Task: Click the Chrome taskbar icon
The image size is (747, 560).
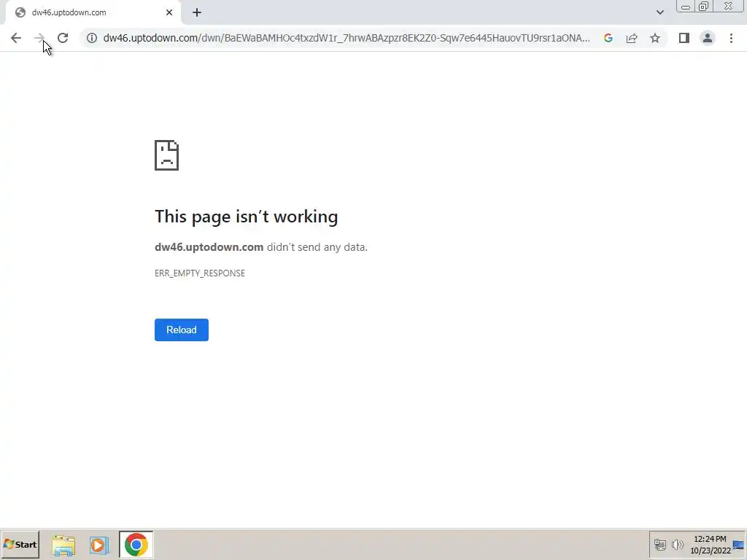Action: (x=136, y=545)
